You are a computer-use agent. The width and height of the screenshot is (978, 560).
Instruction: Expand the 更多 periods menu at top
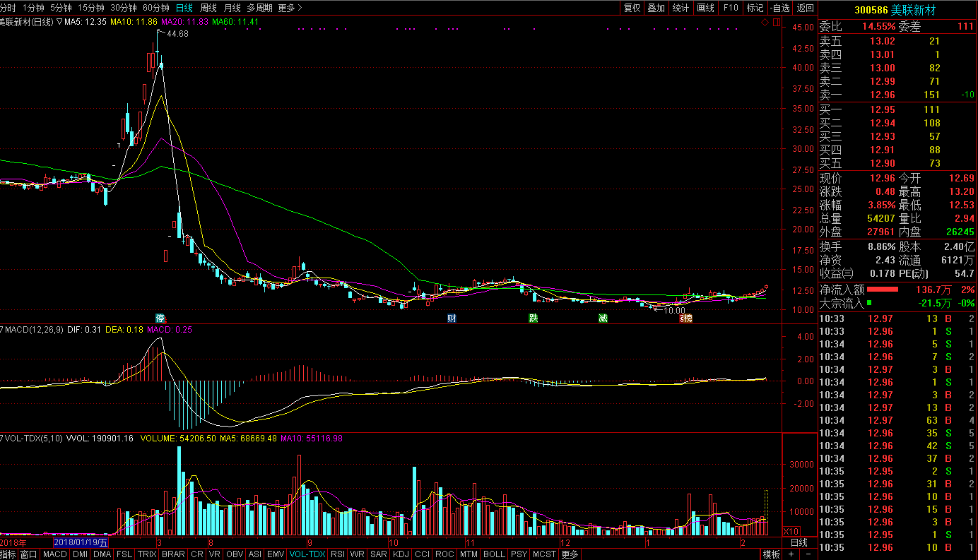click(x=290, y=8)
